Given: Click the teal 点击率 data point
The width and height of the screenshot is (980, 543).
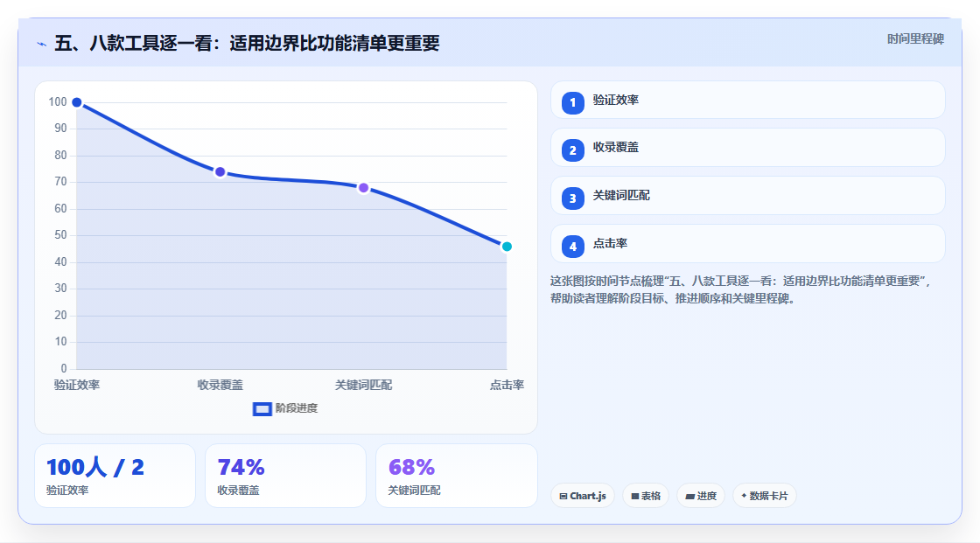Looking at the screenshot, I should coord(507,247).
